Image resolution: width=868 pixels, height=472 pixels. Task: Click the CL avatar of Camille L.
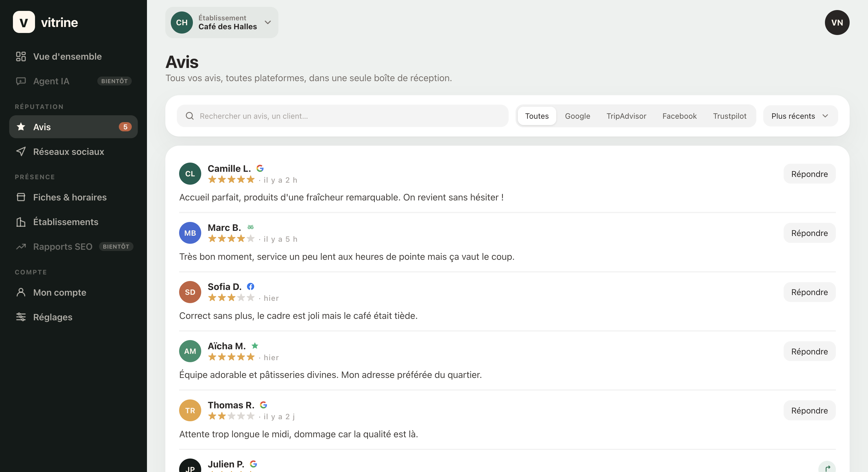click(190, 174)
